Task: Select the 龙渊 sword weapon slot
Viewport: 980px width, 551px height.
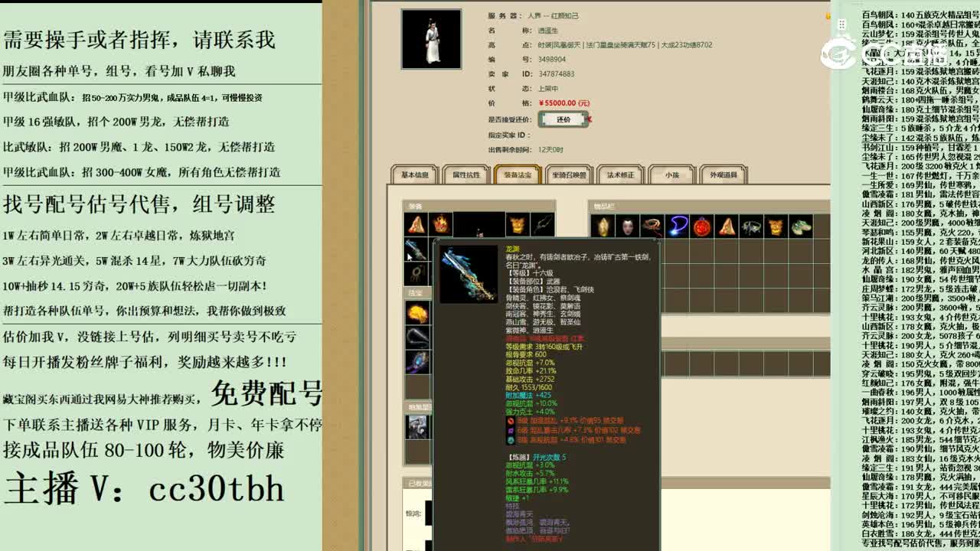Action: [x=416, y=249]
